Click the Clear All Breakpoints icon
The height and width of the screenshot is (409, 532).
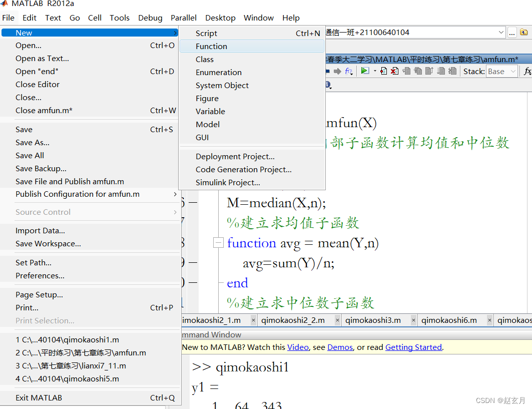(394, 71)
